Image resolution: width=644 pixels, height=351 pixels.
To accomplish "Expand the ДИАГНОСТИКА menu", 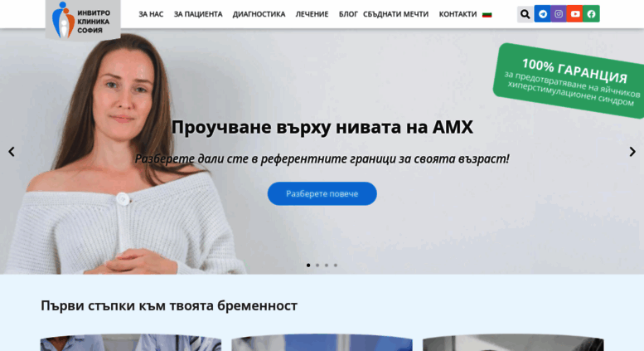I will (259, 14).
